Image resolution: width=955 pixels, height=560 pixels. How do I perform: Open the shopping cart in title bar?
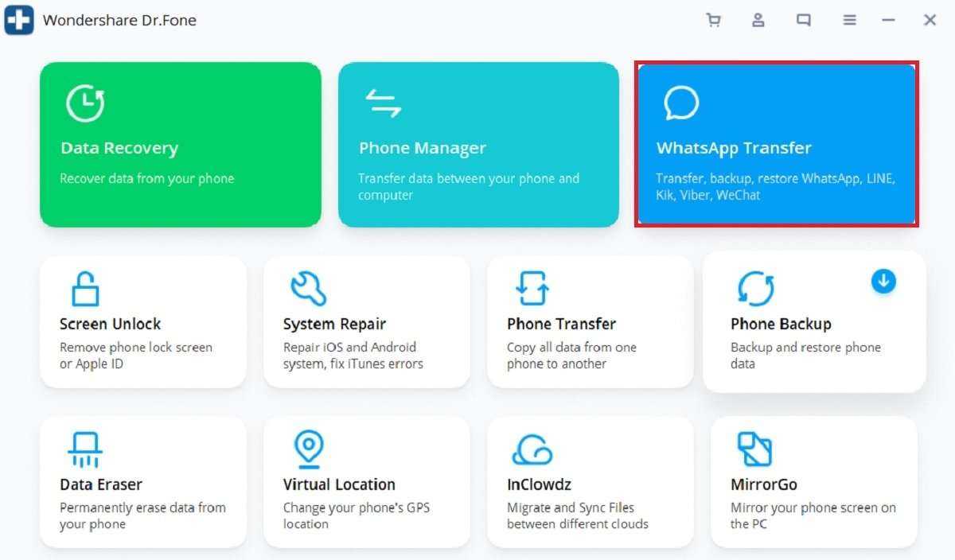click(713, 21)
